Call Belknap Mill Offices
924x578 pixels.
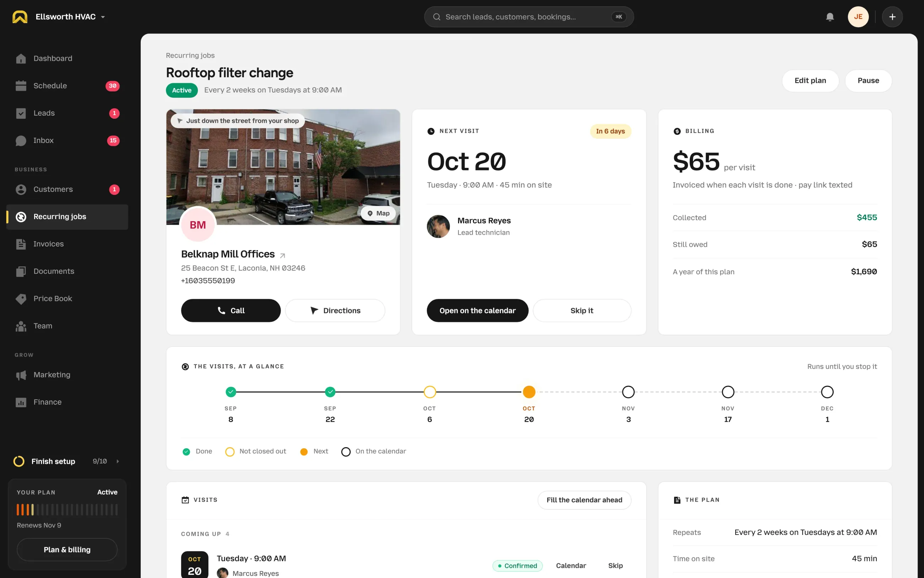[x=231, y=311]
